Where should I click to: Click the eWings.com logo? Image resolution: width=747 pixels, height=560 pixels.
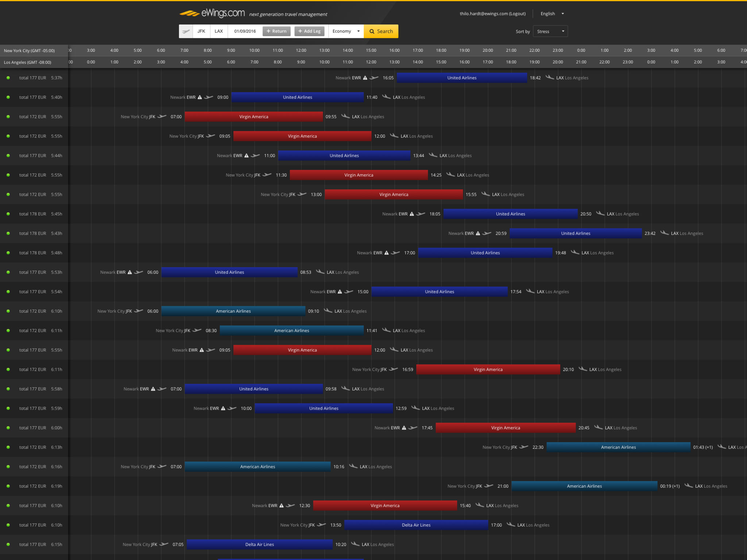click(x=212, y=13)
